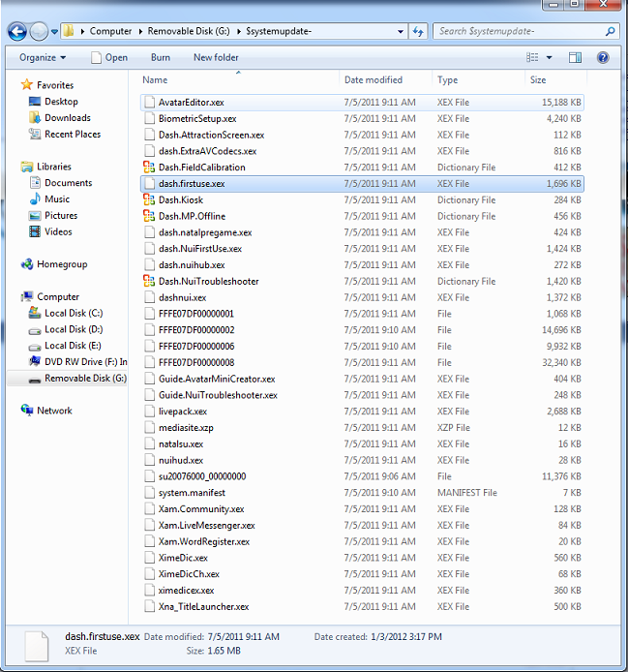
Task: Select Local Disk (C:) in sidebar
Action: point(73,313)
